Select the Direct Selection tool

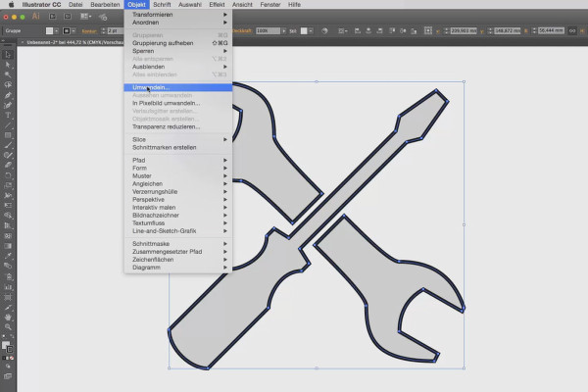[8, 65]
